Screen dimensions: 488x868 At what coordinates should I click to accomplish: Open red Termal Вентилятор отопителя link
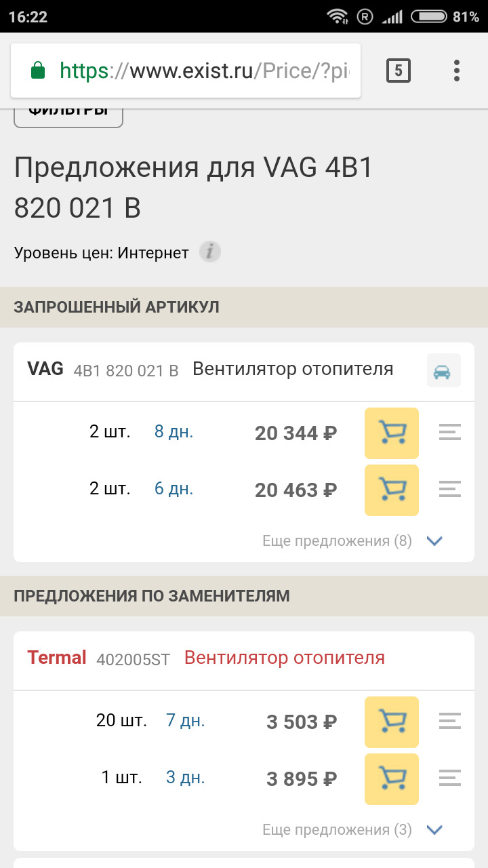(285, 658)
